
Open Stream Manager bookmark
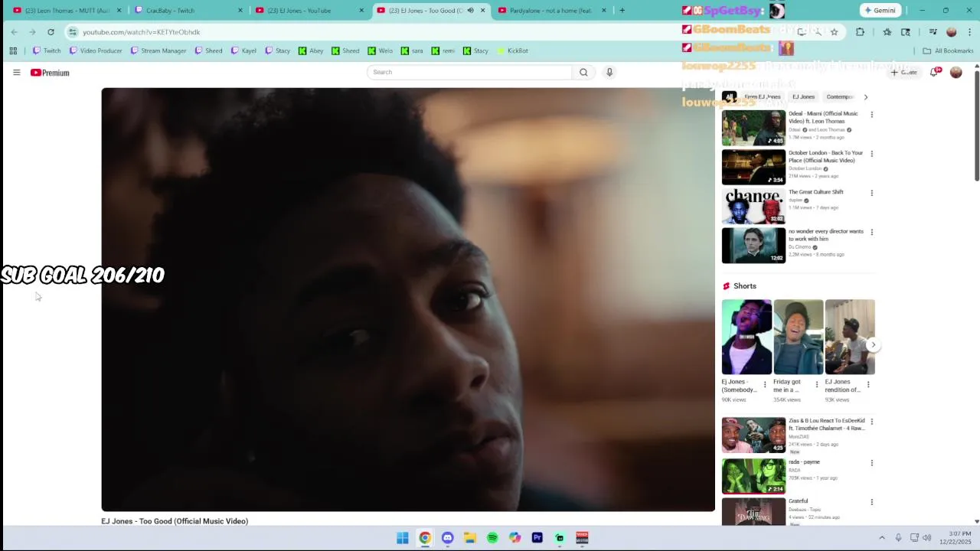[158, 51]
